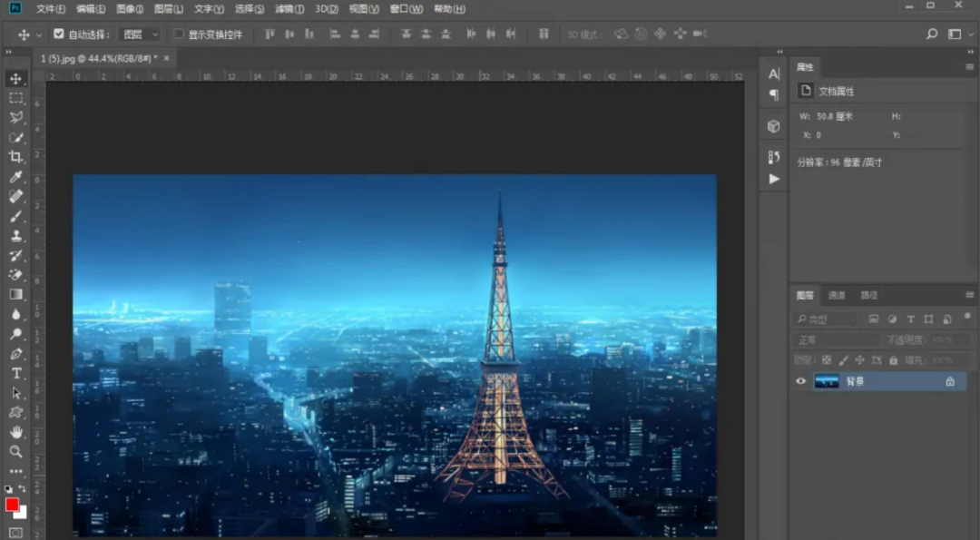Hide the 背景 layer with eye icon
Screen dimensions: 980x540
coord(800,382)
